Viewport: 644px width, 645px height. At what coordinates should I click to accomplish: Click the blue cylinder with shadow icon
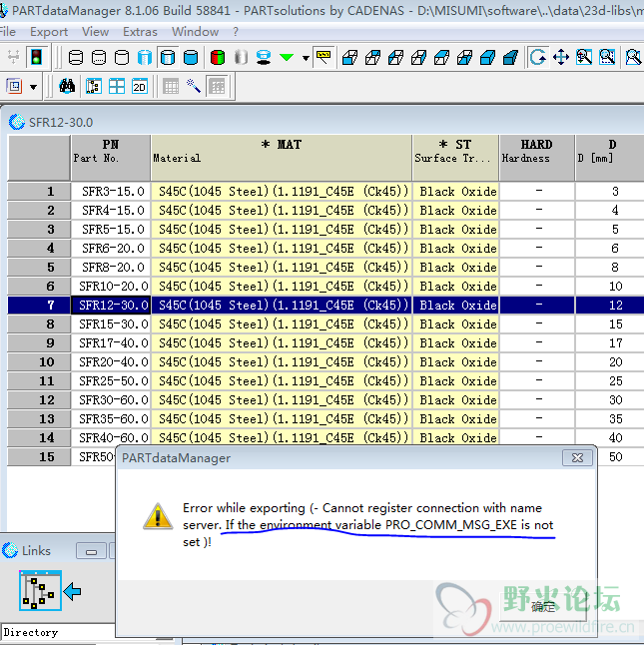coord(264,57)
